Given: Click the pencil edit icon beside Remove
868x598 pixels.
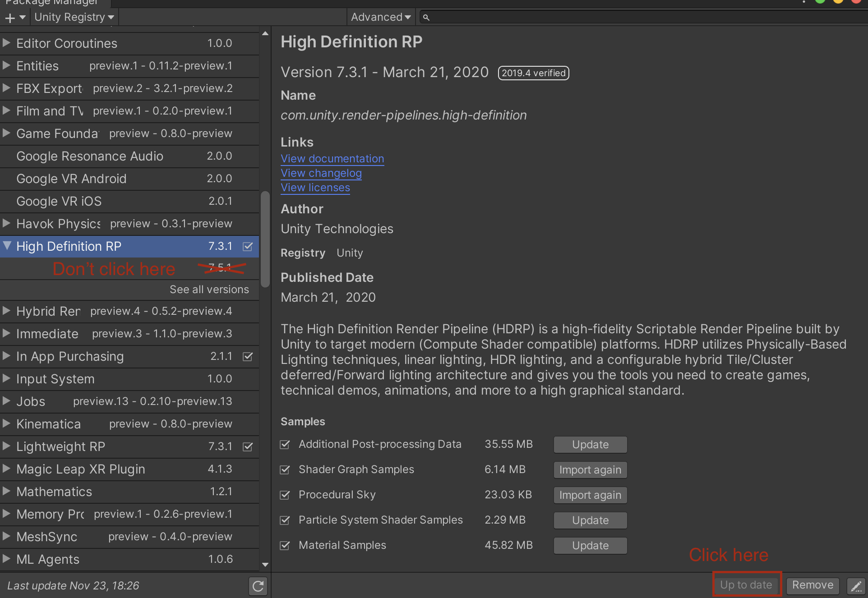Looking at the screenshot, I should [x=856, y=586].
